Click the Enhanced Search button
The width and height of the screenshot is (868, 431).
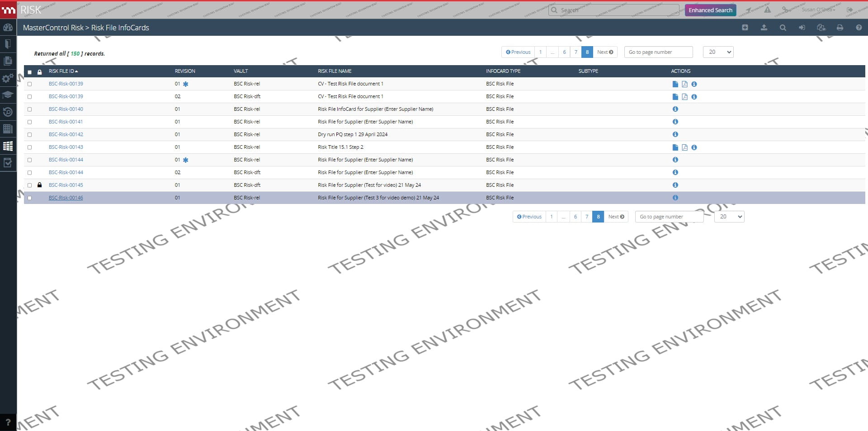(x=710, y=10)
